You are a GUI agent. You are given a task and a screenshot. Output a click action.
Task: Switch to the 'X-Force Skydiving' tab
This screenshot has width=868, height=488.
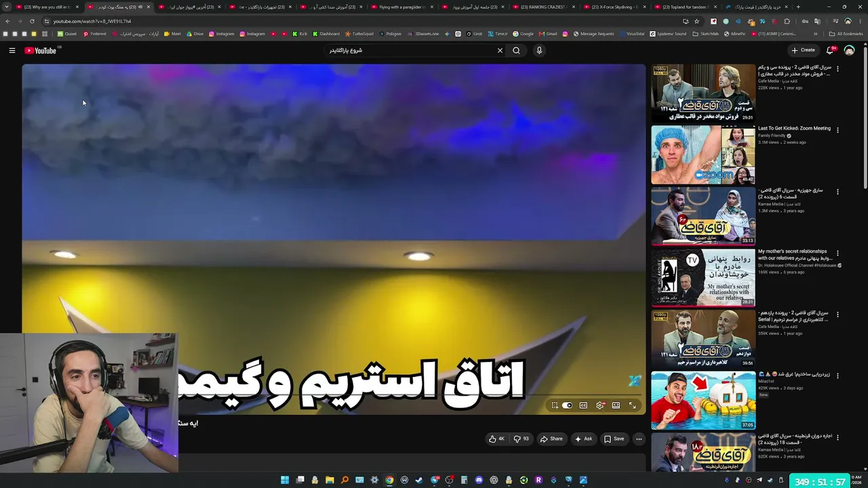click(614, 7)
